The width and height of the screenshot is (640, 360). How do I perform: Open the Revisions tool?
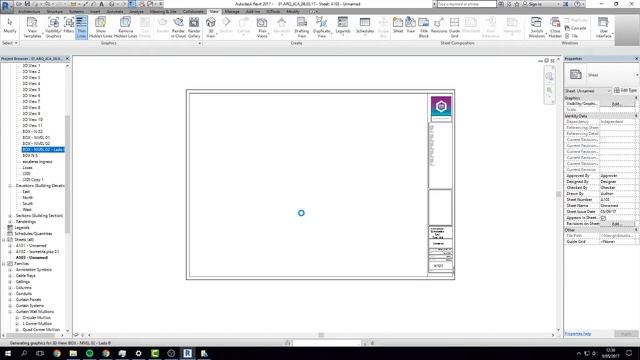439,25
